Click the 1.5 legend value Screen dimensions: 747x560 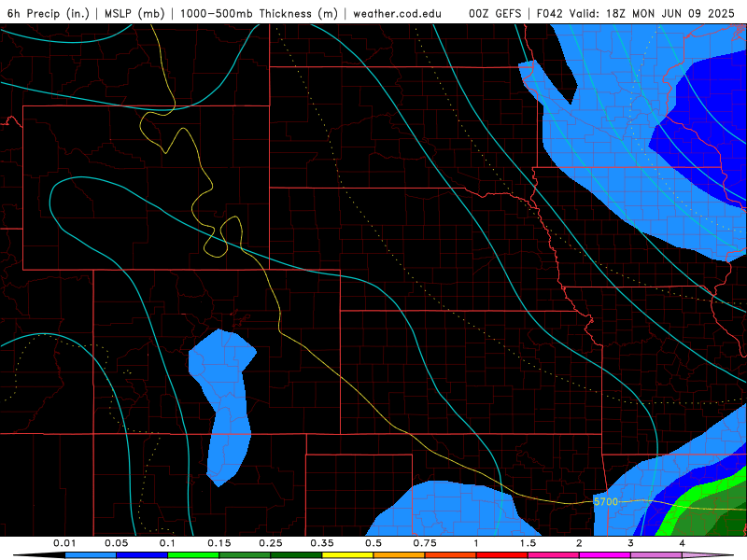[x=528, y=543]
